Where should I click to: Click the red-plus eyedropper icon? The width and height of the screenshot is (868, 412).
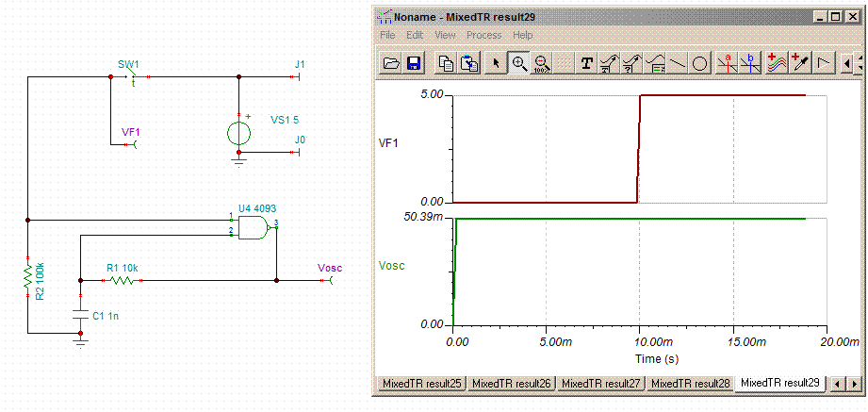[x=800, y=64]
